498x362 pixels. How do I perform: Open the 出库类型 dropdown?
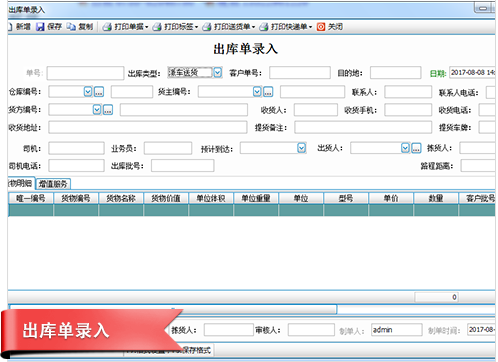(217, 72)
